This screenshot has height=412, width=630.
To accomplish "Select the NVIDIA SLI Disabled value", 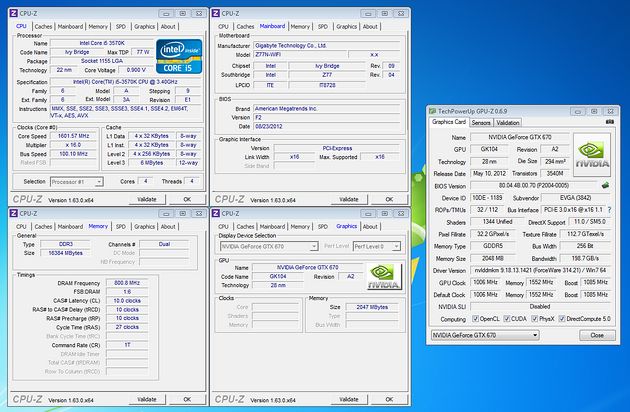I will tap(540, 306).
